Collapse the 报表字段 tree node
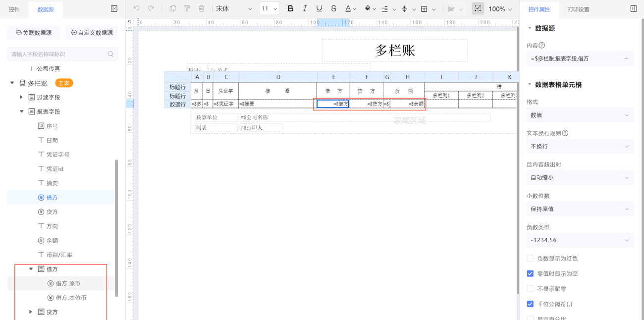The height and width of the screenshot is (320, 644). 21,111
